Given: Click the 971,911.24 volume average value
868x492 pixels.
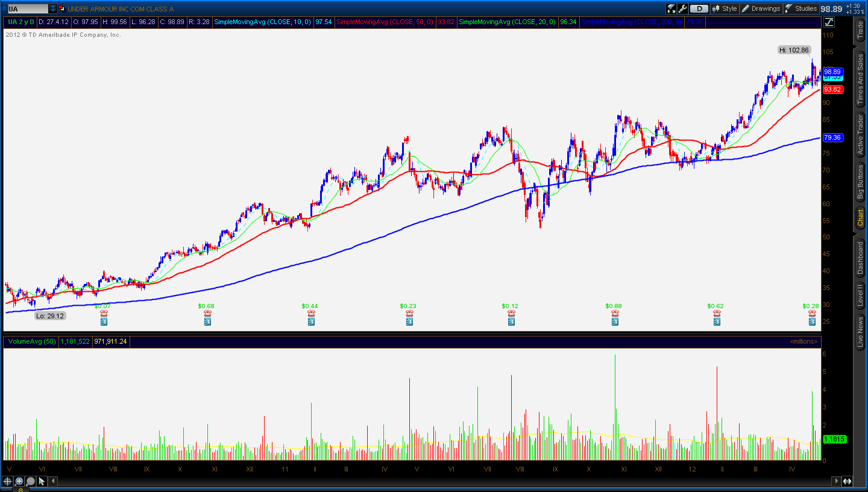Looking at the screenshot, I should click(110, 342).
